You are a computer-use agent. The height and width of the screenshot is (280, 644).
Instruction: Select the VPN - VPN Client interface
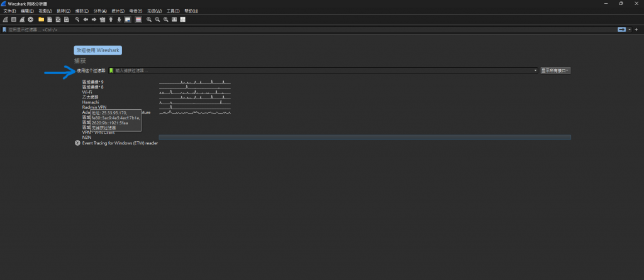pos(98,132)
